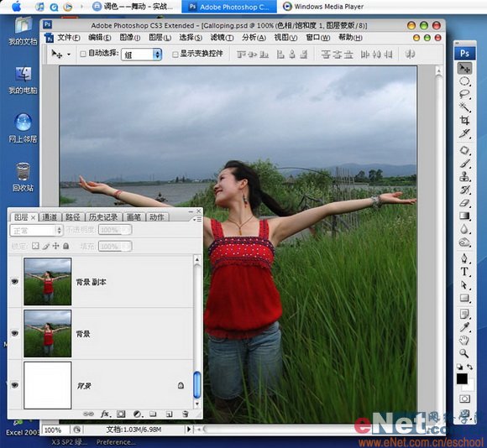This screenshot has width=487, height=448.
Task: Select the Rectangle shape tool
Action: [x=464, y=298]
